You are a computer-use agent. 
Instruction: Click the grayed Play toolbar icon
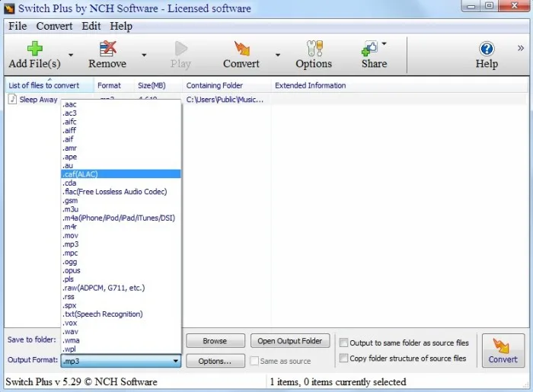(181, 49)
